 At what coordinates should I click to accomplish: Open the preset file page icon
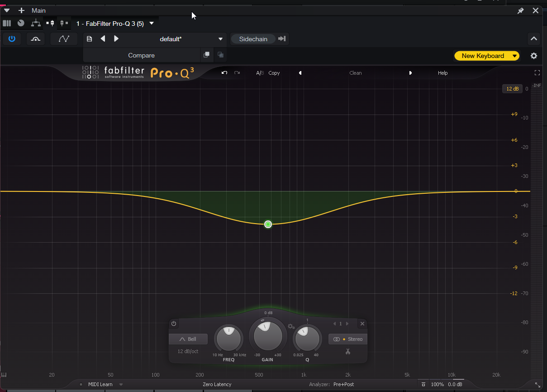pyautogui.click(x=89, y=39)
